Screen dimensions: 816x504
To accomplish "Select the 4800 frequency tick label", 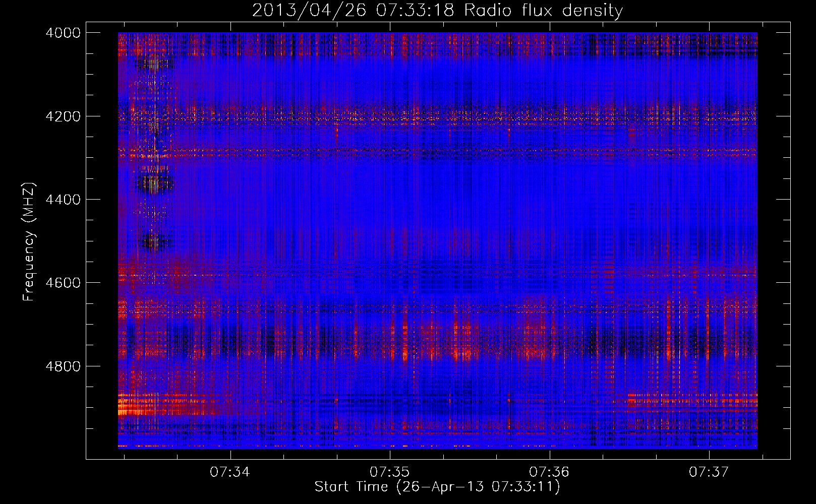I will 63,366.
